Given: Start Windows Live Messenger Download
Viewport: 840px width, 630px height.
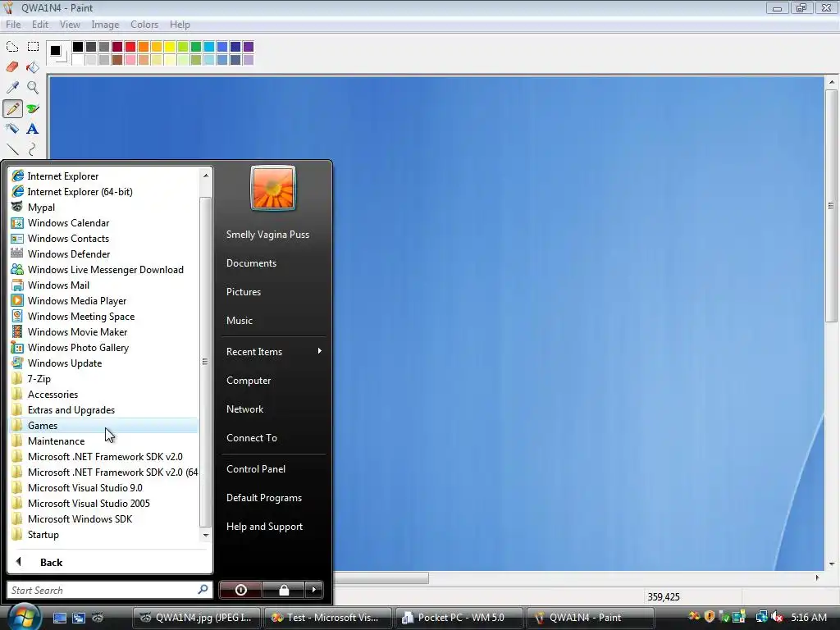Looking at the screenshot, I should tap(104, 269).
